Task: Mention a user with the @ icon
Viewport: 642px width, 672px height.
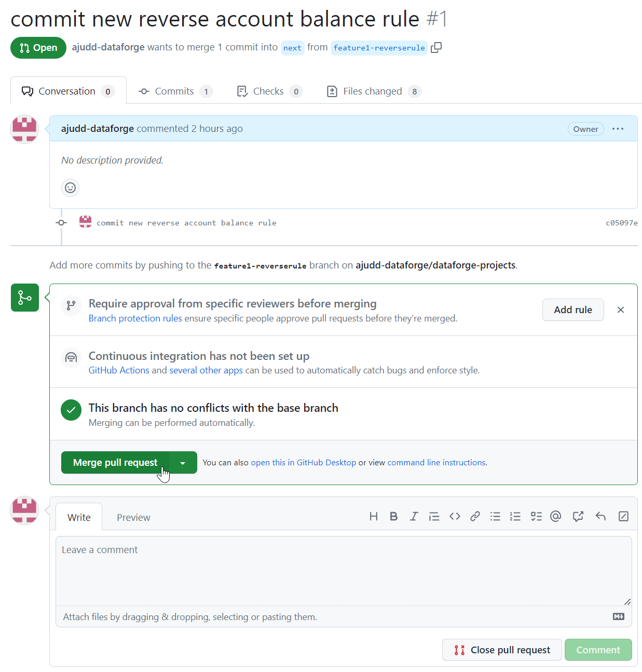Action: tap(556, 516)
